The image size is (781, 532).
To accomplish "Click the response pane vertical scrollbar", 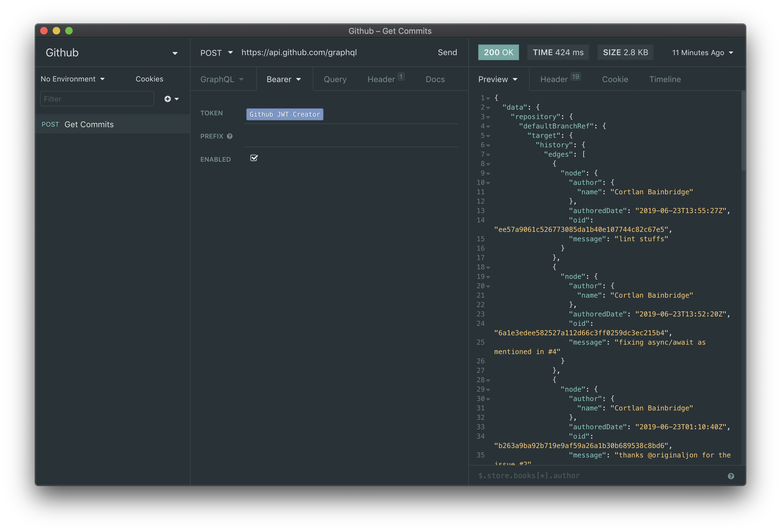I will 743,131.
